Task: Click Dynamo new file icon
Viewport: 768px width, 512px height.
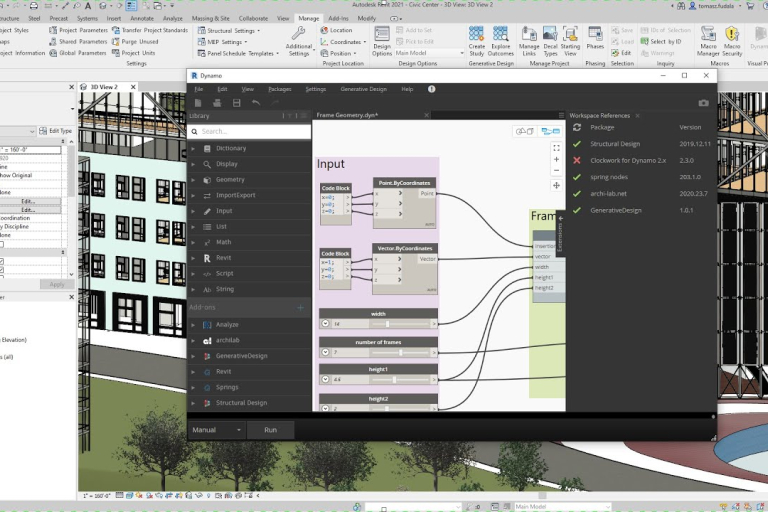Action: pyautogui.click(x=198, y=103)
